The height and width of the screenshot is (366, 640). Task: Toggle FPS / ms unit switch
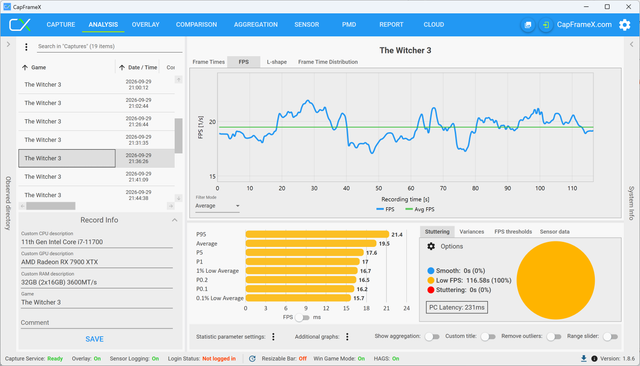pyautogui.click(x=302, y=317)
